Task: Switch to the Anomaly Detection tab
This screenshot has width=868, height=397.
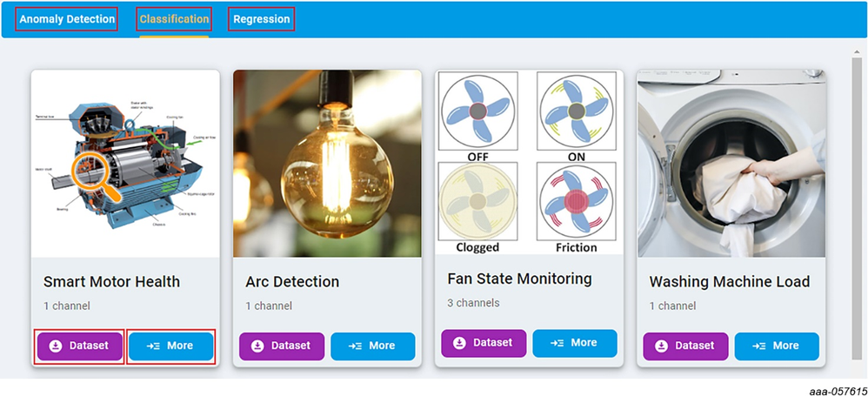Action: coord(67,19)
